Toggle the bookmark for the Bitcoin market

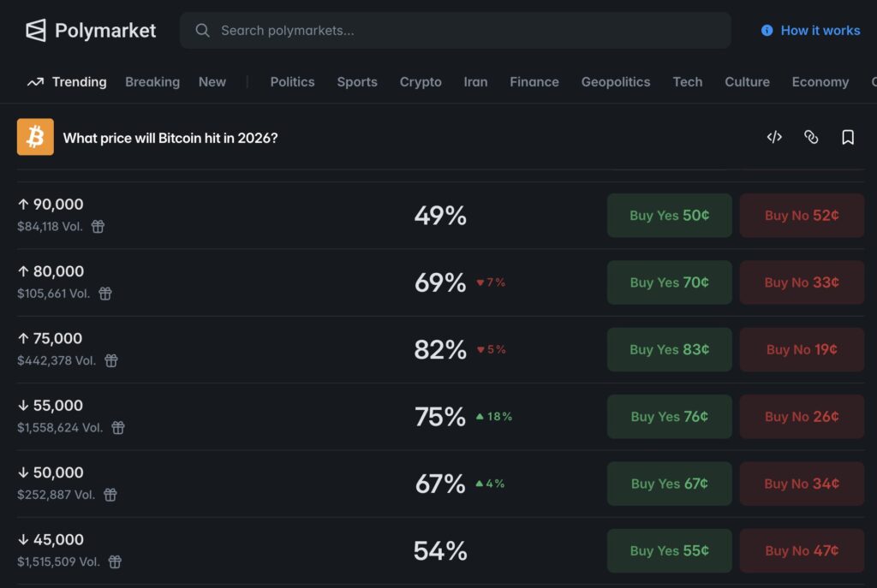(x=849, y=137)
